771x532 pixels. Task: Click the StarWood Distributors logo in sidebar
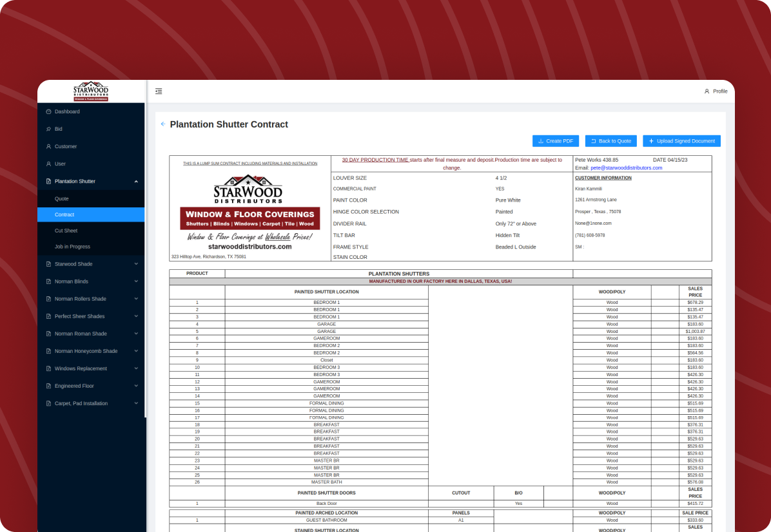(x=91, y=91)
